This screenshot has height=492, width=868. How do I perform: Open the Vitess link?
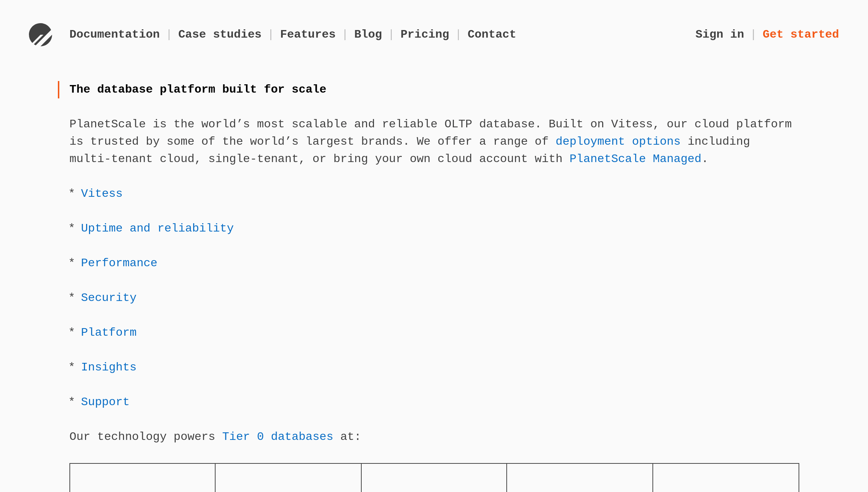(102, 193)
